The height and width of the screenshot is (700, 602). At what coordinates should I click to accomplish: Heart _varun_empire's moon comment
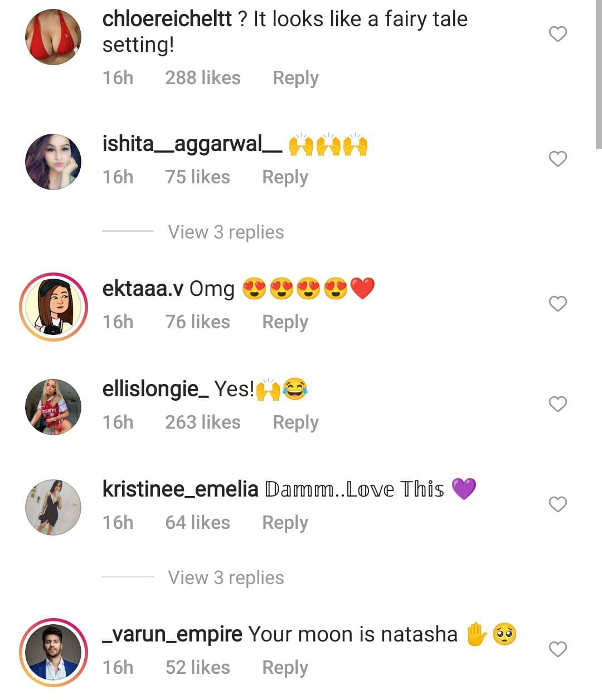557,649
